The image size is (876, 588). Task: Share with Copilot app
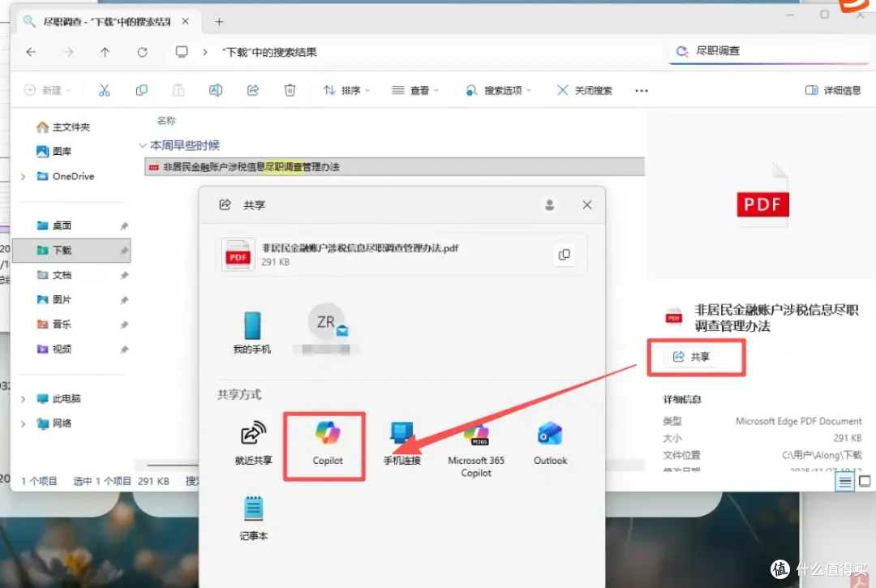[x=328, y=444]
